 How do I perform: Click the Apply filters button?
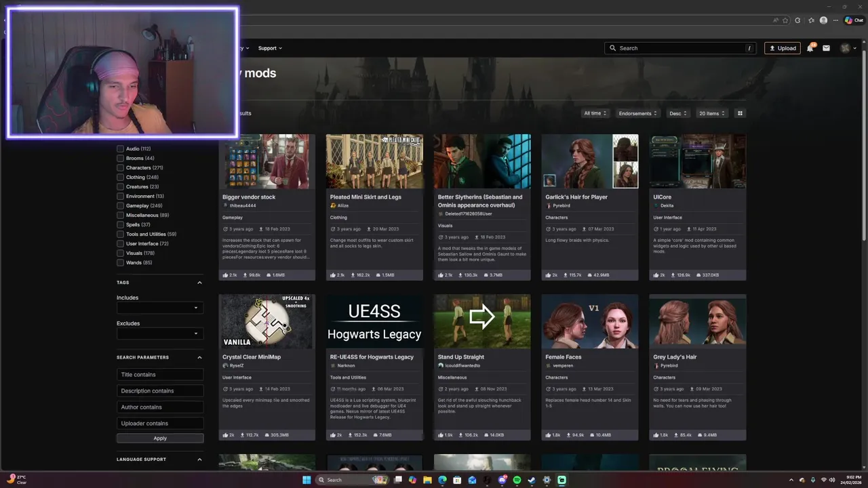pos(160,438)
